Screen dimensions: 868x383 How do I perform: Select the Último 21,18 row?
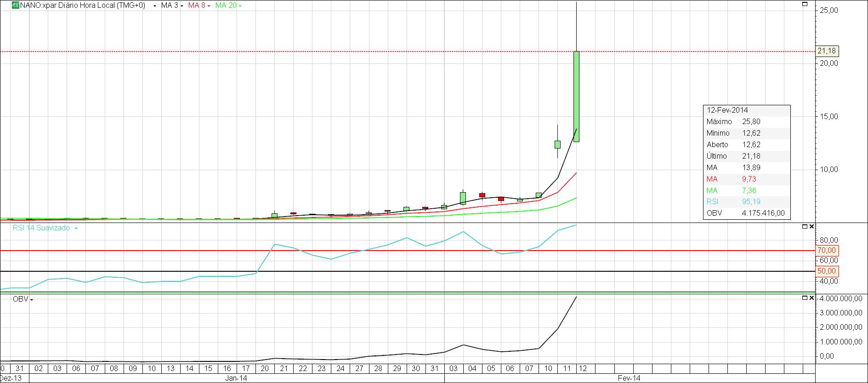(x=747, y=156)
